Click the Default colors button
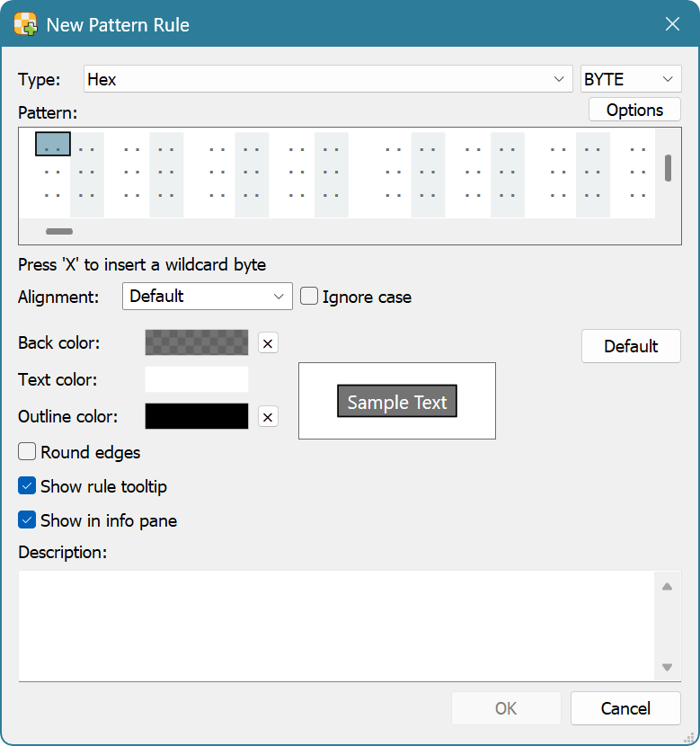This screenshot has height=746, width=700. point(631,346)
